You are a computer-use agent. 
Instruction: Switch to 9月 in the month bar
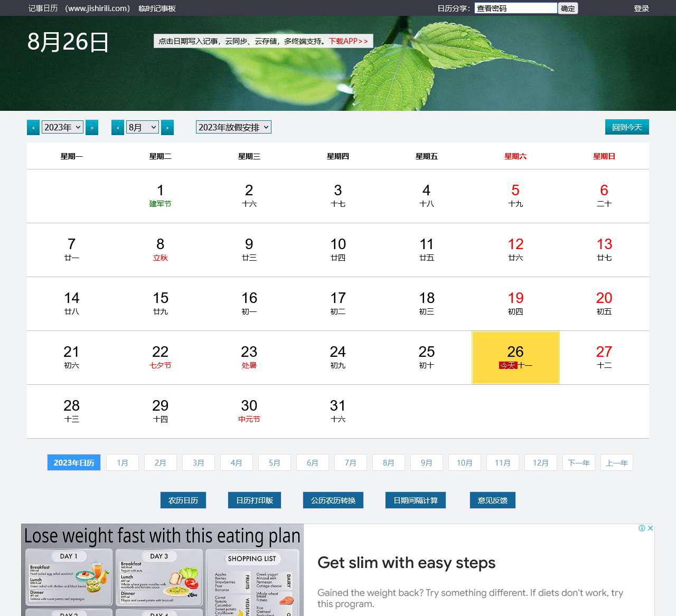[x=427, y=462]
